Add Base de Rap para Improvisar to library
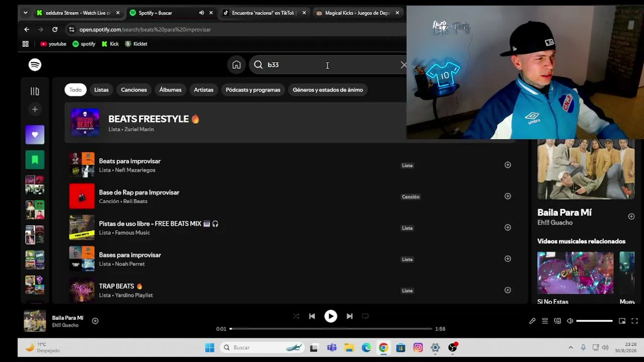644x362 pixels. tap(508, 196)
